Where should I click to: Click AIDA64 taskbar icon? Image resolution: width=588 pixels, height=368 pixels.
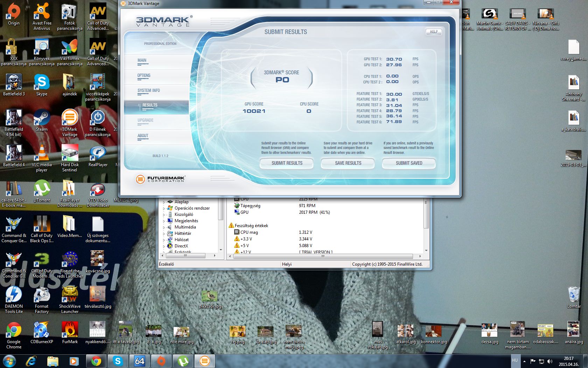140,361
